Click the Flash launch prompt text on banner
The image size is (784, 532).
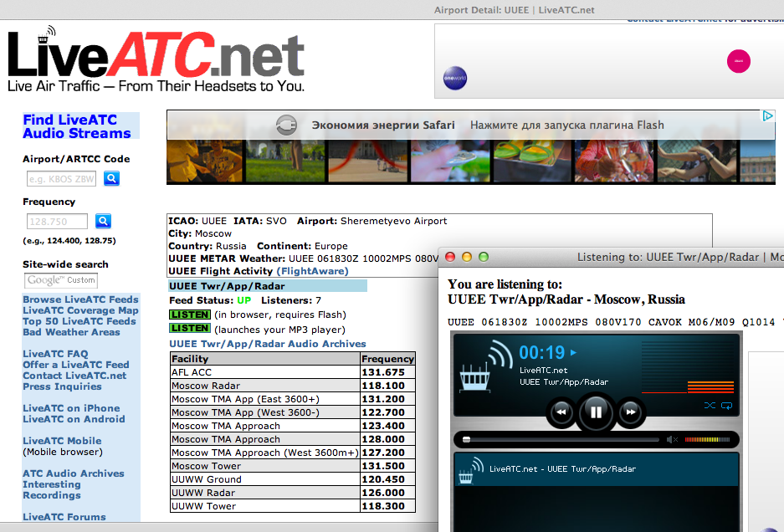(567, 125)
